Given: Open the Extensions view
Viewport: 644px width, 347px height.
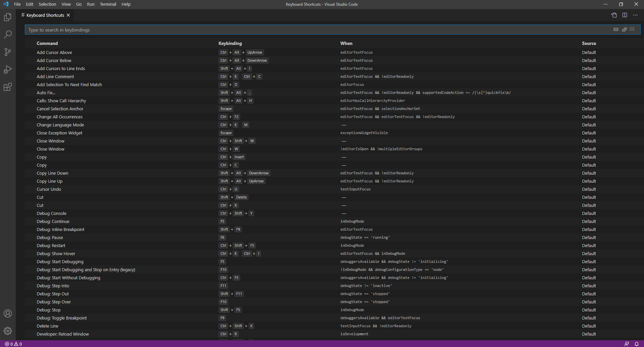Looking at the screenshot, I should pos(8,87).
